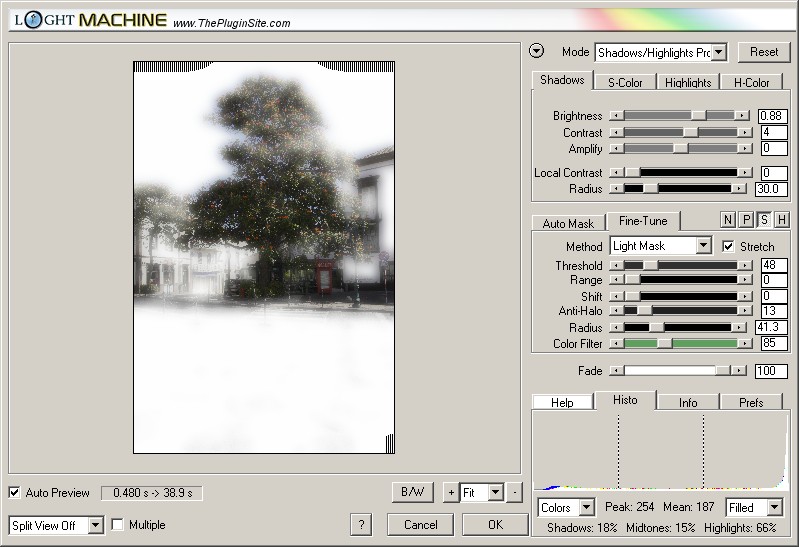
Task: Click the OK button
Action: [x=495, y=525]
